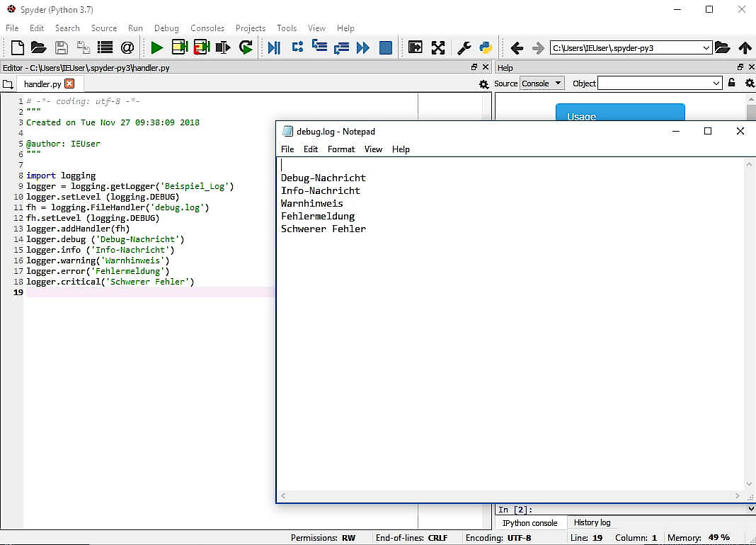
Task: Go back with left arrow in toolbar
Action: click(517, 47)
